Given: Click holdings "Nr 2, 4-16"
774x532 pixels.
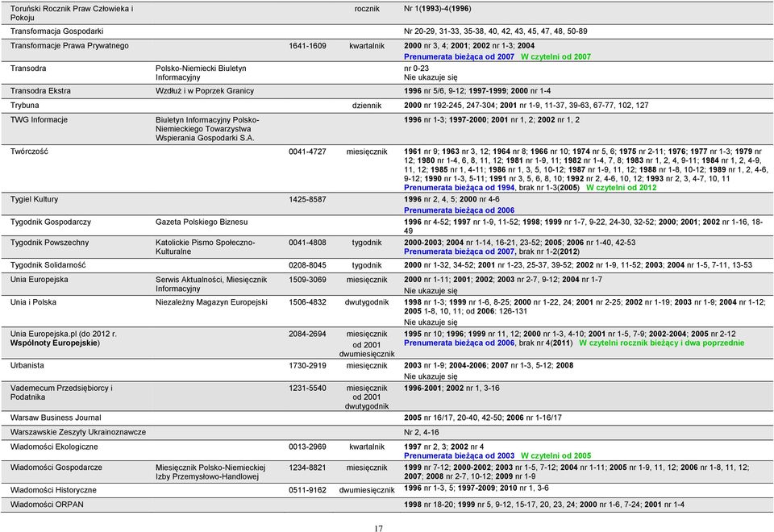Looking at the screenshot, I should [421, 432].
